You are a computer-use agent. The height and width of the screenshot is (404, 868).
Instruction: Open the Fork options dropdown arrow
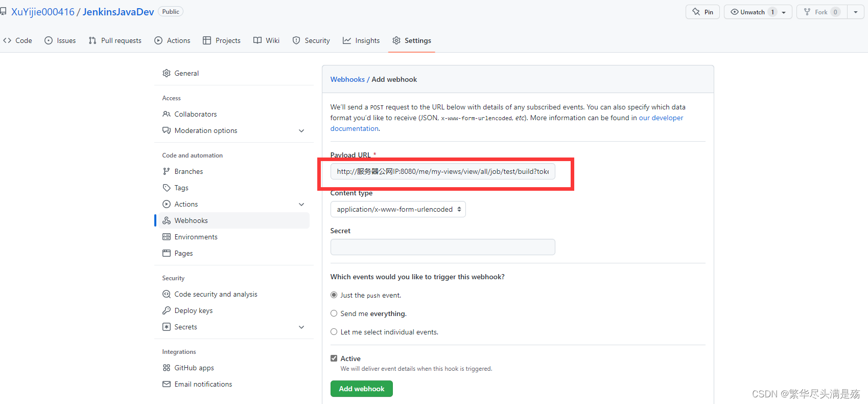856,12
